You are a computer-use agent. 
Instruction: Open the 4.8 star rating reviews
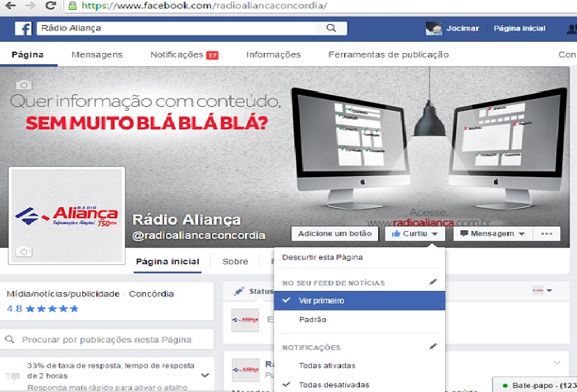[43, 308]
